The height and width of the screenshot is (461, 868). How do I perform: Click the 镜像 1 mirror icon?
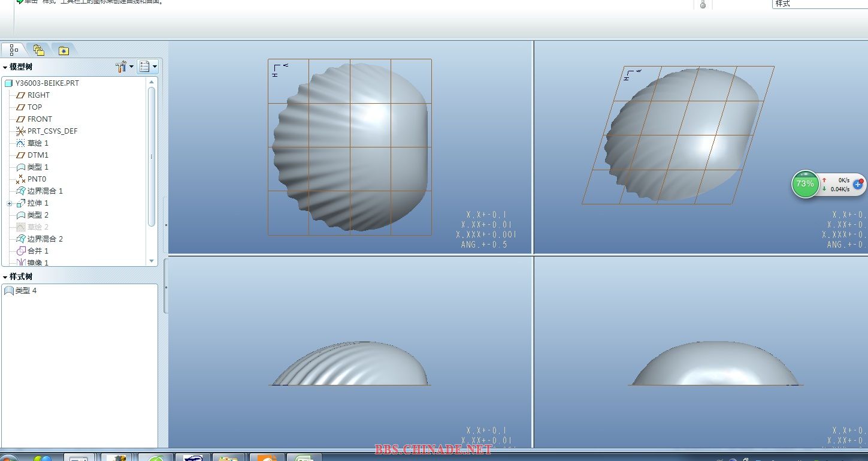point(20,263)
